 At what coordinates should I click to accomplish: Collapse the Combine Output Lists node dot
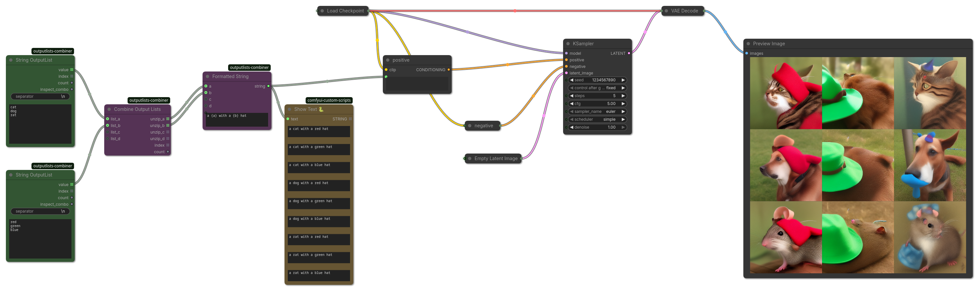tap(109, 109)
